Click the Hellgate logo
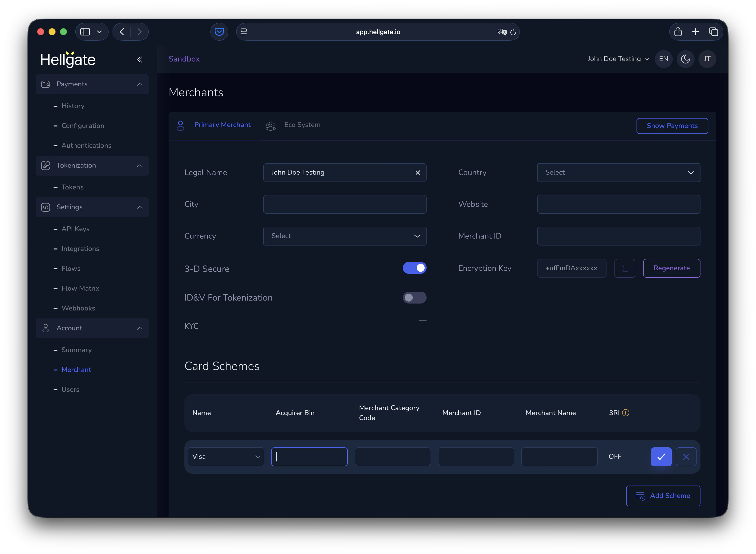This screenshot has height=554, width=756. click(x=68, y=60)
